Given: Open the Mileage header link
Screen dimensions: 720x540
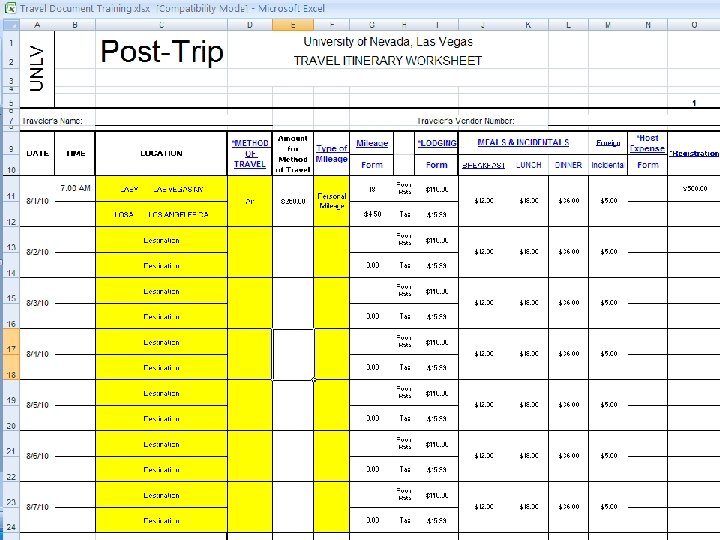Looking at the screenshot, I should tap(372, 143).
